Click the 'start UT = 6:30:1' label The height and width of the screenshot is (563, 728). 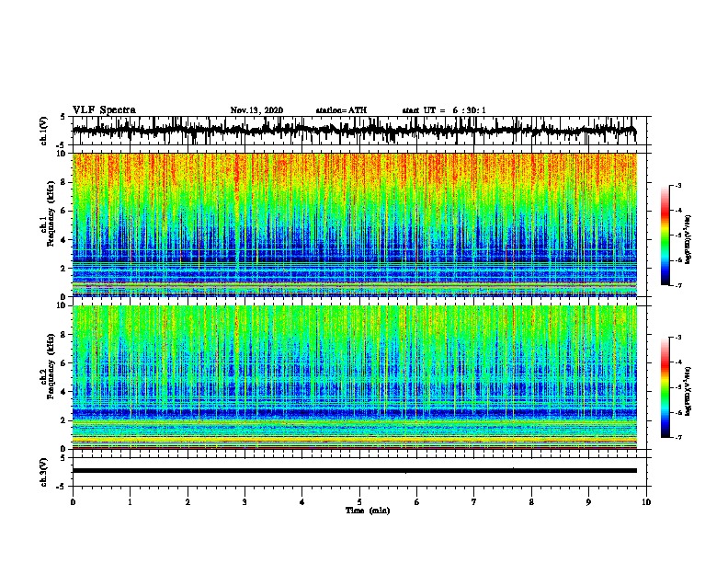444,110
